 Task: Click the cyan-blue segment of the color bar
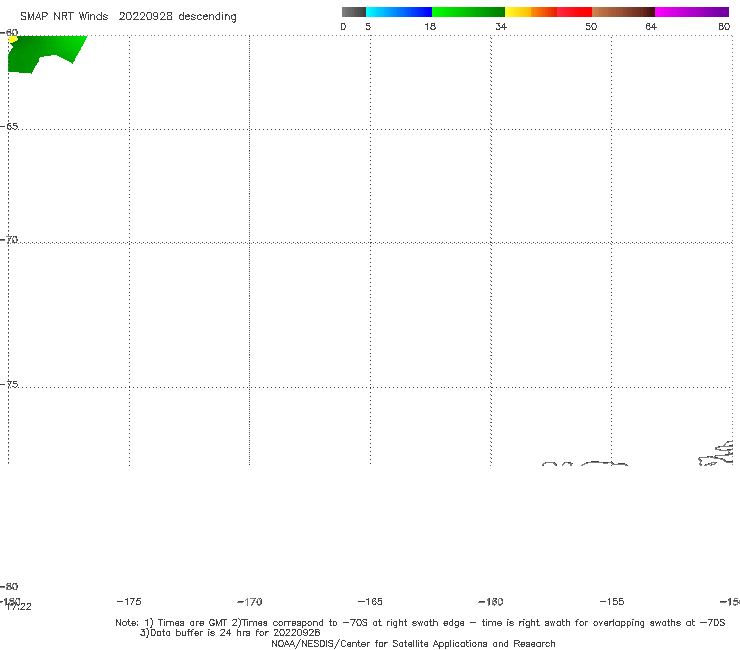click(x=399, y=12)
